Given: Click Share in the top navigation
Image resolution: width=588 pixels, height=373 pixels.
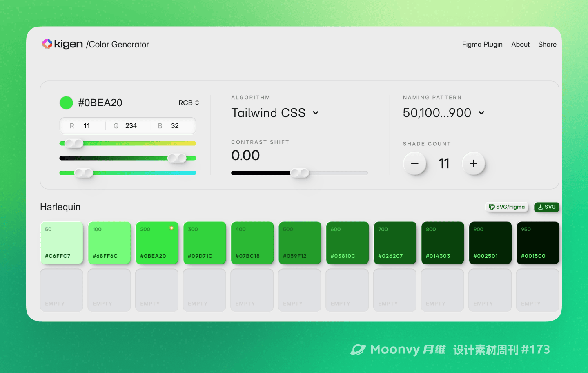Looking at the screenshot, I should click(547, 45).
